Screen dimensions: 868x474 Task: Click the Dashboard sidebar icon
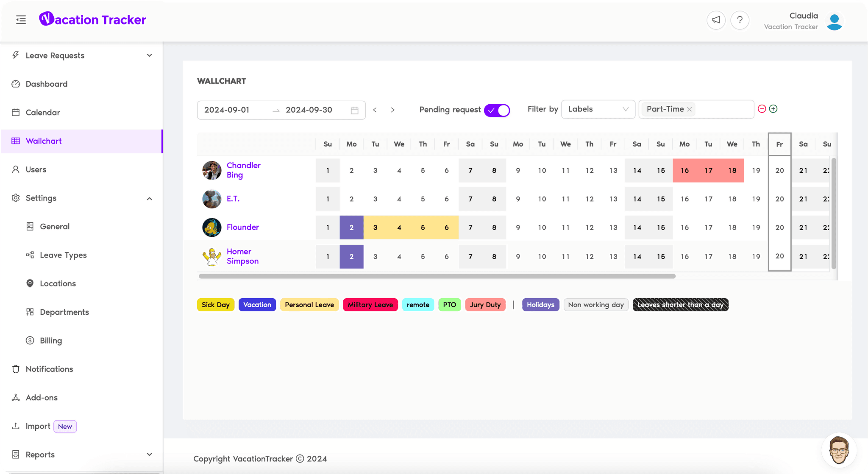(17, 83)
